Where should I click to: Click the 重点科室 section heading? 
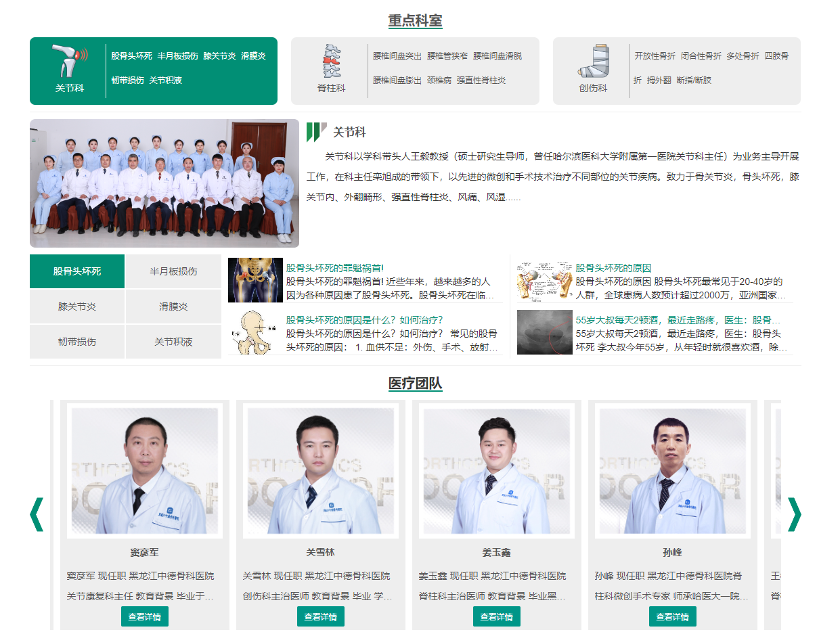pos(416,21)
